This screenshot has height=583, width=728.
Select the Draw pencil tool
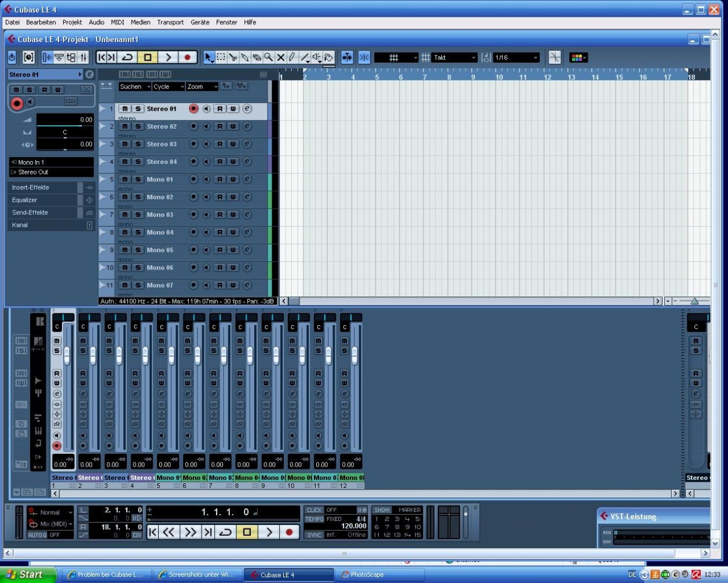click(x=292, y=57)
